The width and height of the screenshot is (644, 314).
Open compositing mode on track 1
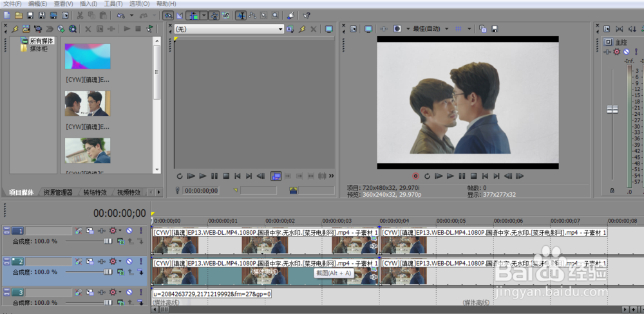coord(121,241)
